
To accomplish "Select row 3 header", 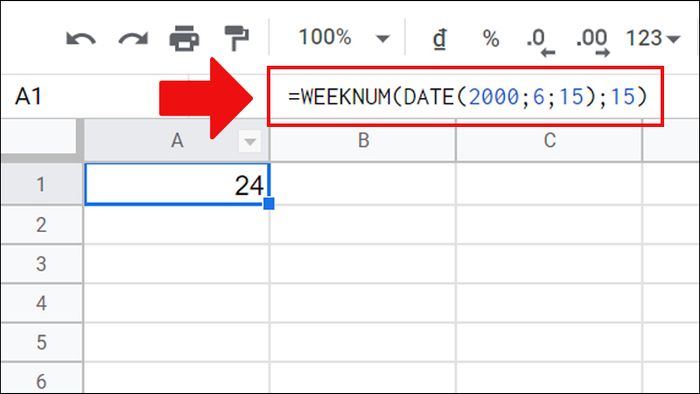I will point(41,264).
